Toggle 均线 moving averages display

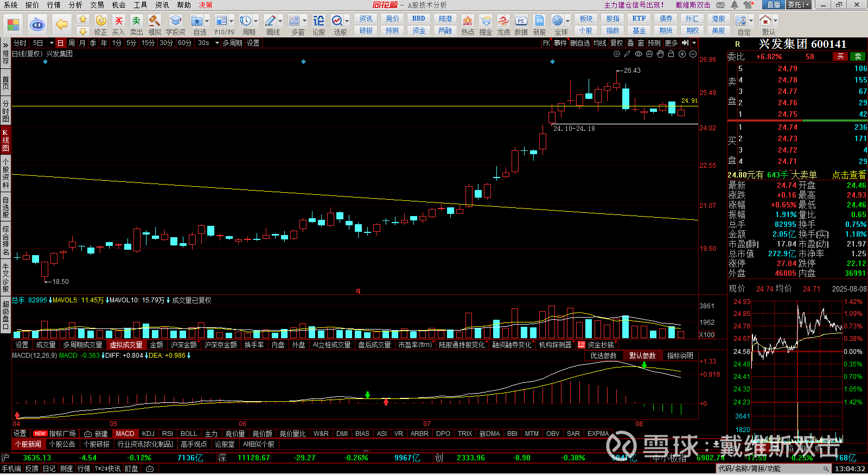point(599,43)
